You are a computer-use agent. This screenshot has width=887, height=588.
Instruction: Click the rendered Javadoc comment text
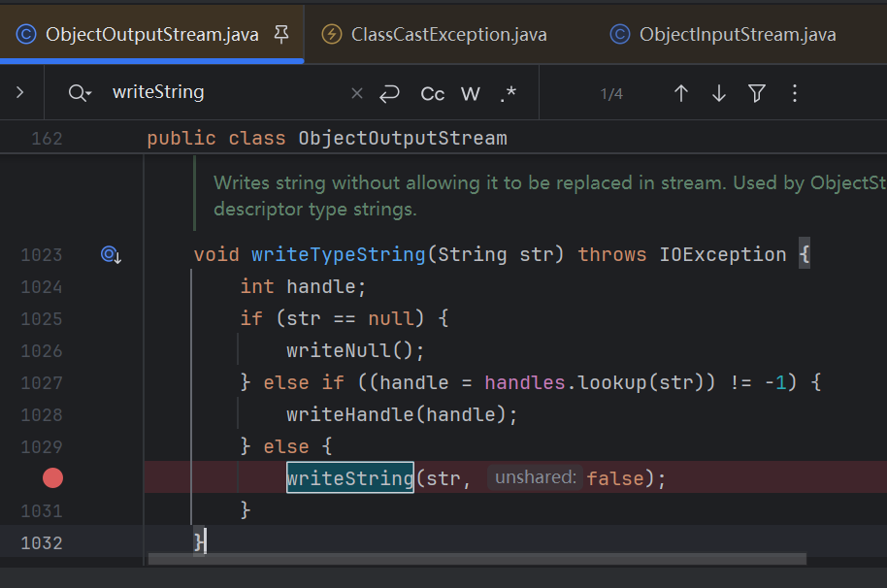(x=548, y=196)
